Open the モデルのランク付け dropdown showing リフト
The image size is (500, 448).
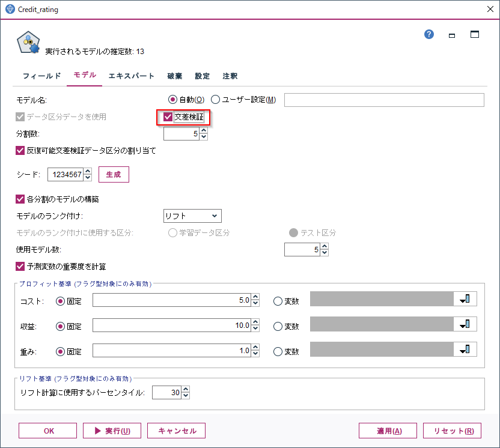point(192,216)
